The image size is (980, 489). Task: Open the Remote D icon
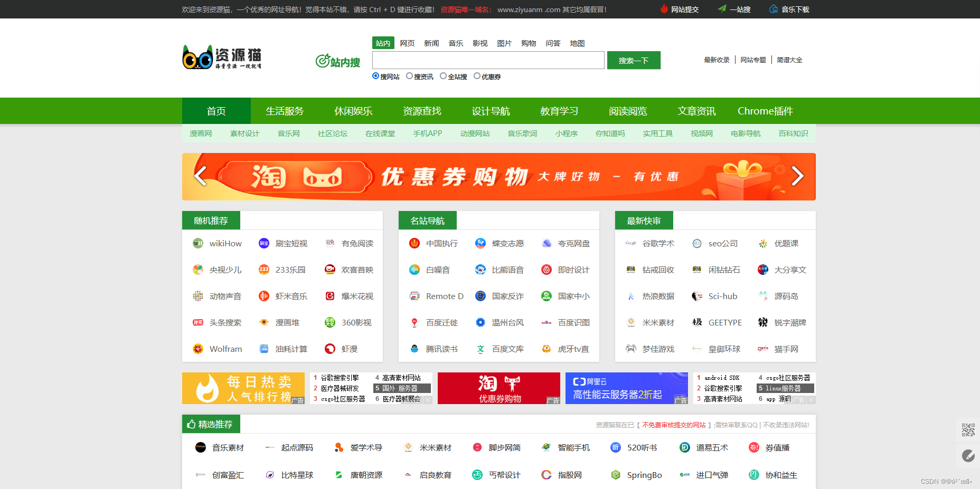click(414, 296)
